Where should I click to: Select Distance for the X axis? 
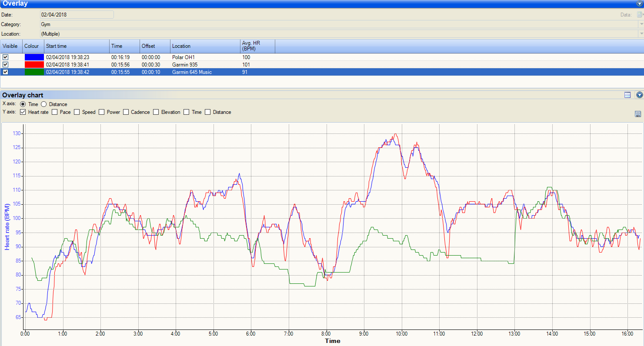44,104
